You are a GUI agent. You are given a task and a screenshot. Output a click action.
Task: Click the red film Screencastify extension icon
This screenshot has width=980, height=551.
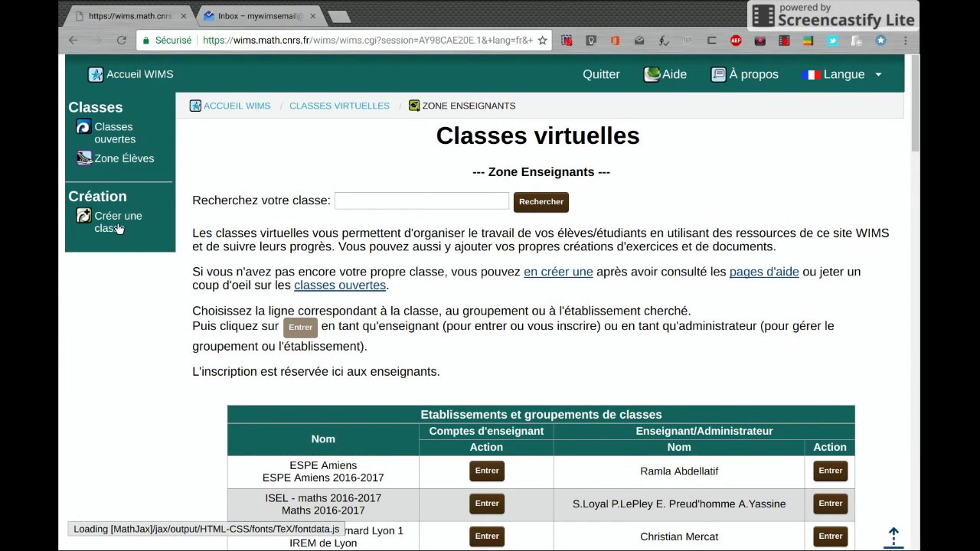[784, 41]
